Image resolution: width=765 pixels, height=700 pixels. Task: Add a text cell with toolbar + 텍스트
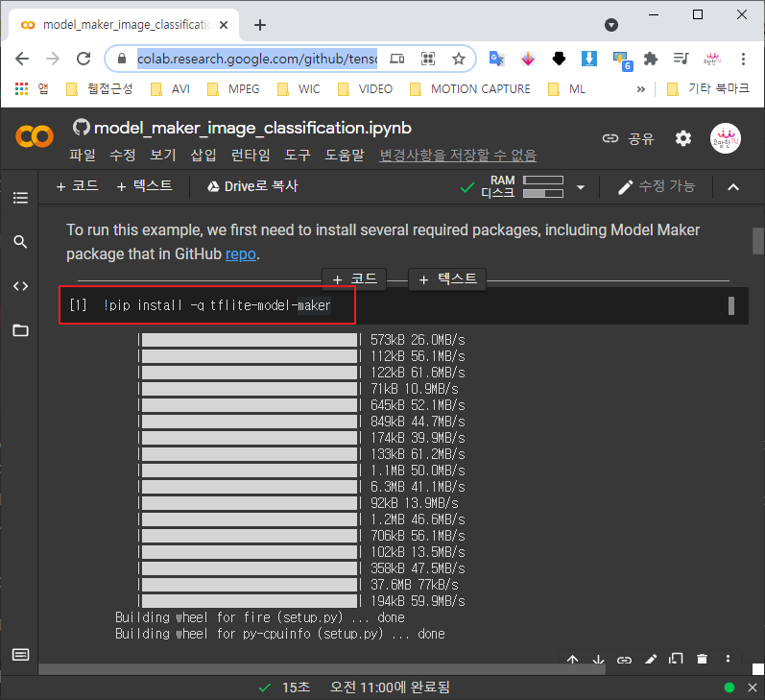click(144, 186)
